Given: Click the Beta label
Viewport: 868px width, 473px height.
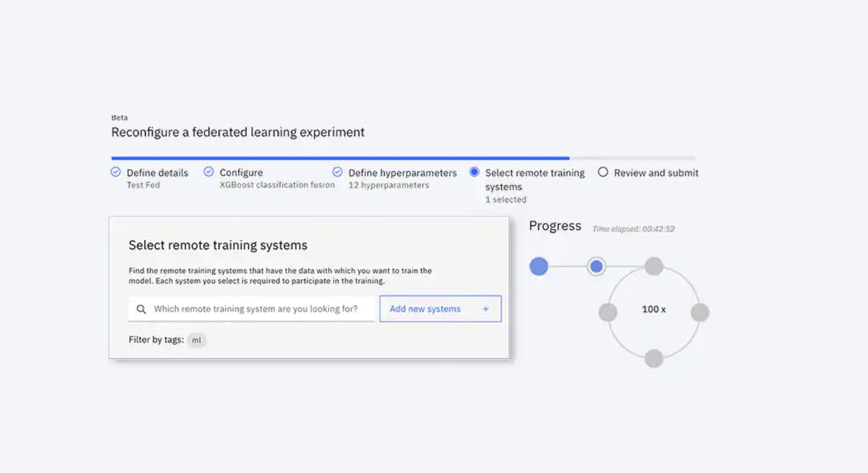Looking at the screenshot, I should [119, 118].
